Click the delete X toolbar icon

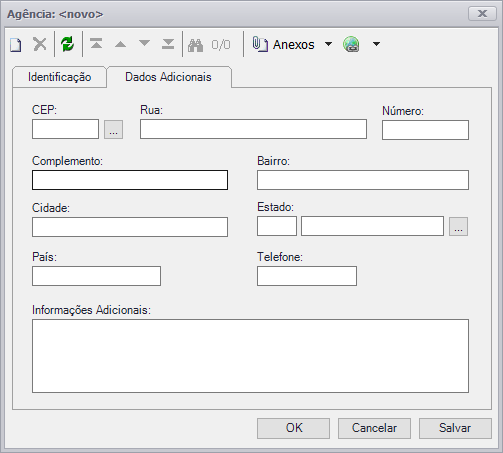[40, 44]
